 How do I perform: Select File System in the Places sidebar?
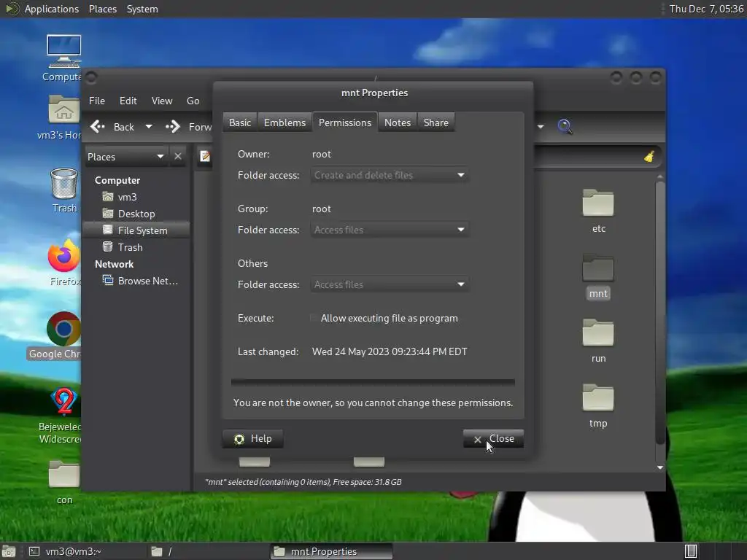tap(135, 230)
